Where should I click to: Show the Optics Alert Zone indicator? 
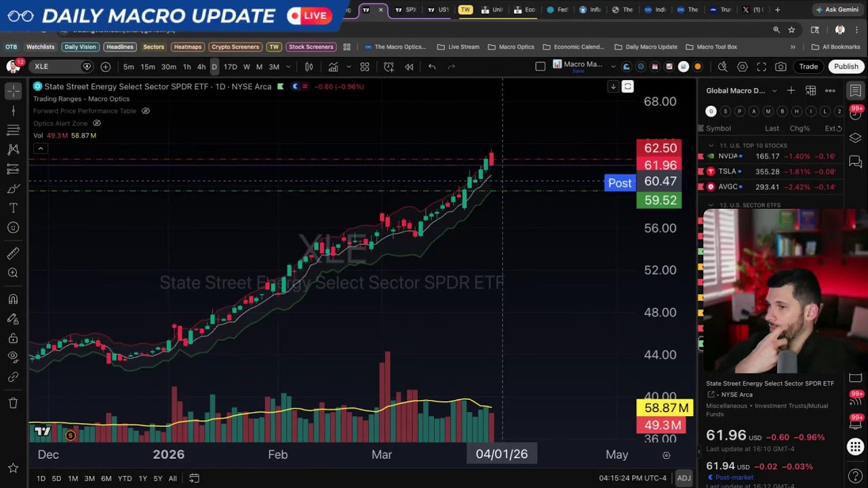[x=96, y=123]
